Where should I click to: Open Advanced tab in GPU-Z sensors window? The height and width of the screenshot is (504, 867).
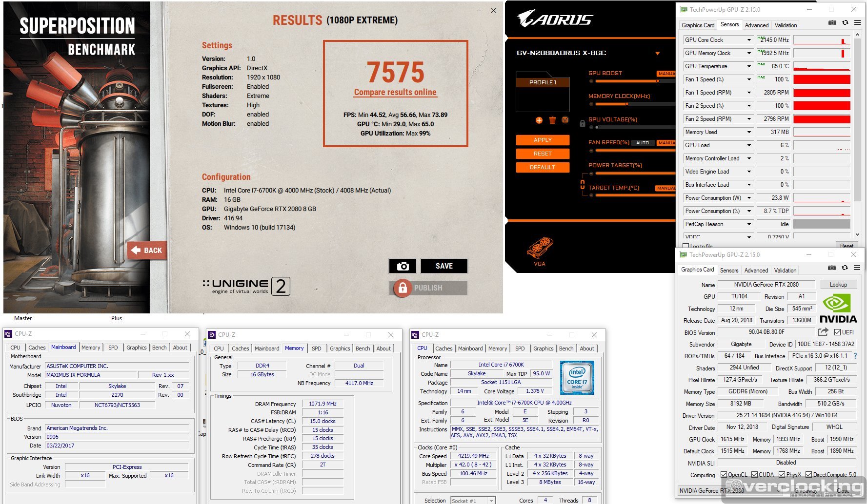pyautogui.click(x=757, y=25)
